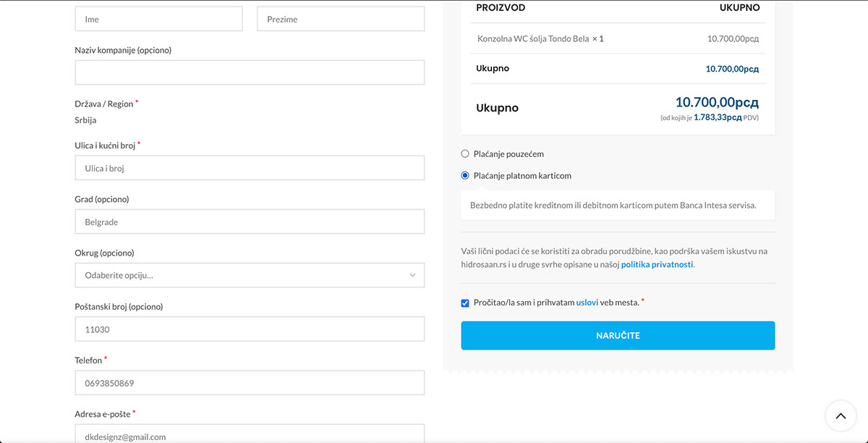The height and width of the screenshot is (443, 868).
Task: Click the Ime first name field
Action: tap(158, 20)
